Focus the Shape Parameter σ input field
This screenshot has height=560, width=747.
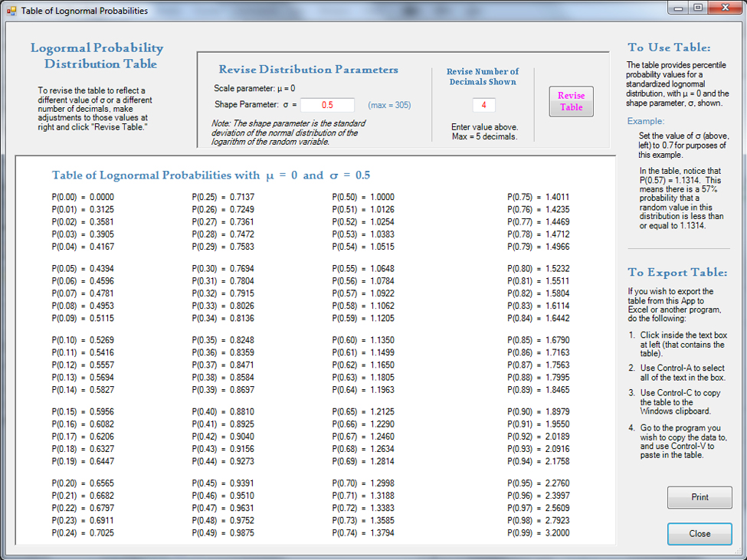[327, 105]
